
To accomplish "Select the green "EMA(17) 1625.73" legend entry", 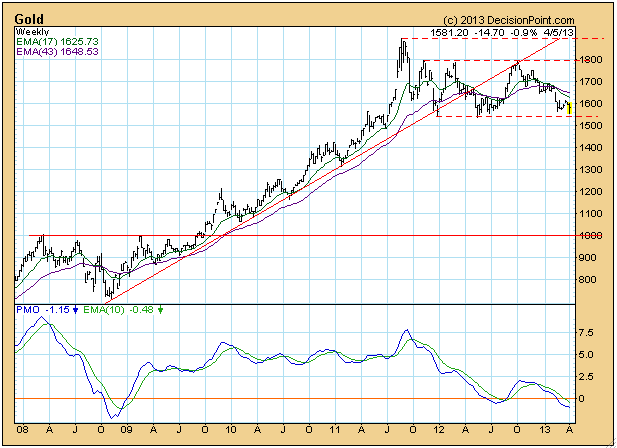I will coord(57,42).
